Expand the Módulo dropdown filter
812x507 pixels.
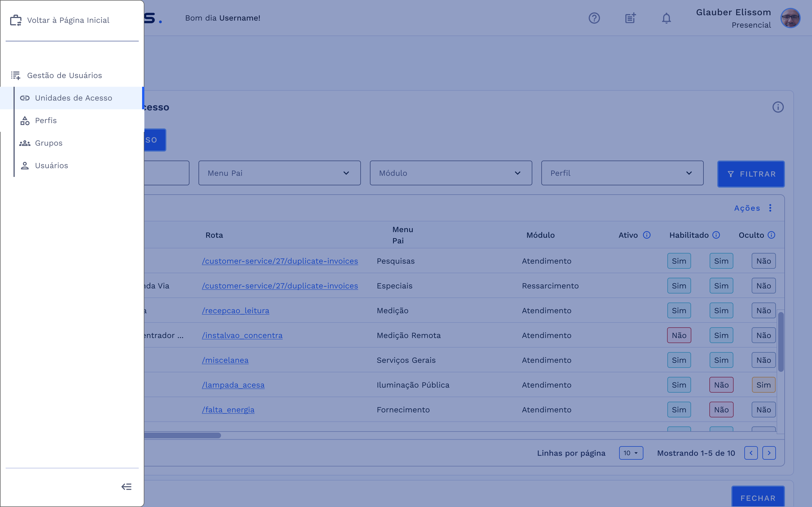coord(451,173)
